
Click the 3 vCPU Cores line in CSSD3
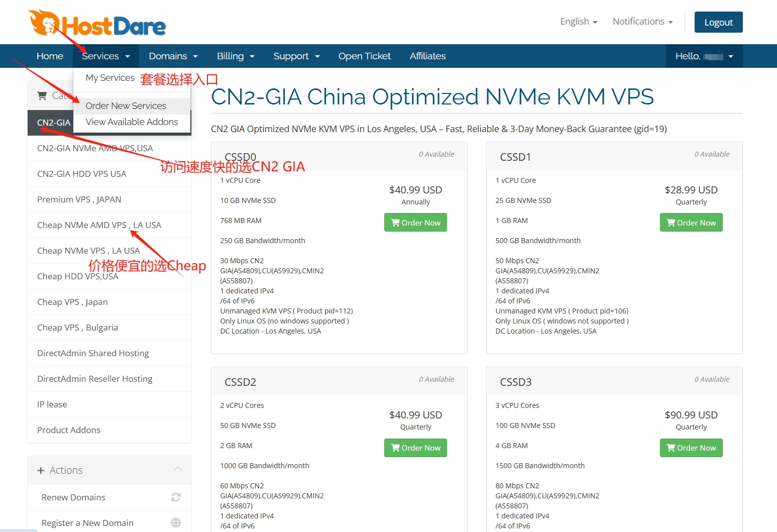[517, 405]
